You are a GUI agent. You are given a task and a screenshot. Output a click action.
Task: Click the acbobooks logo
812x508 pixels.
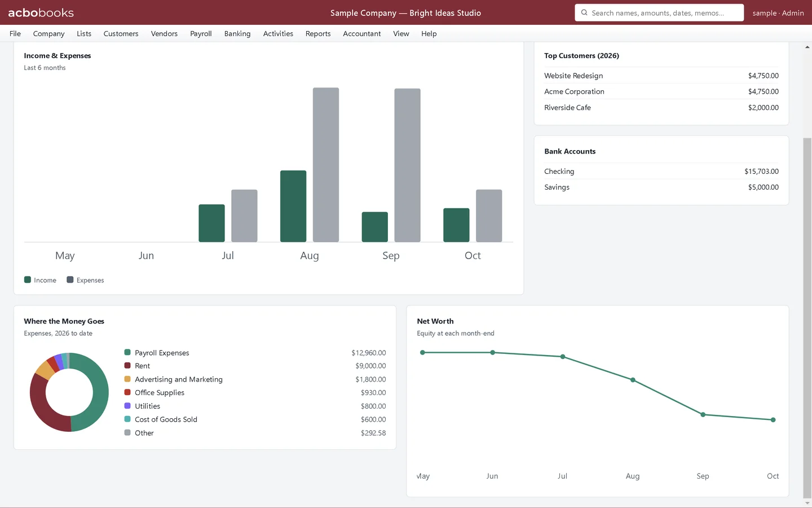click(x=41, y=12)
